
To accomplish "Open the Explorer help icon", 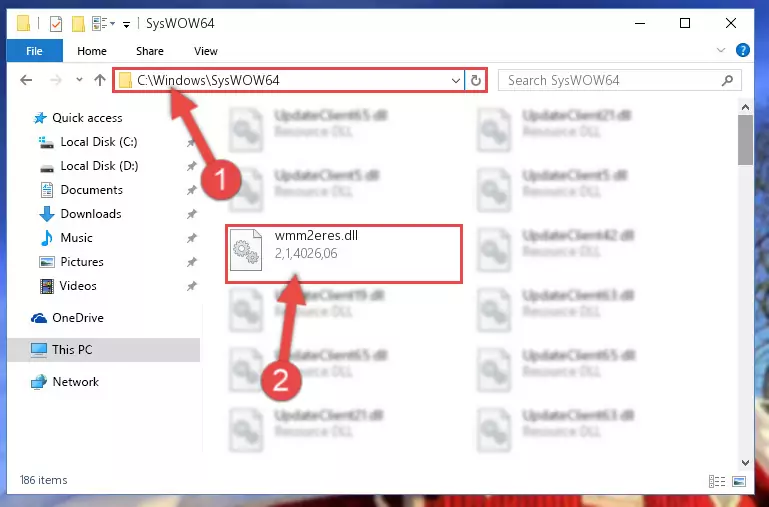I will [743, 50].
